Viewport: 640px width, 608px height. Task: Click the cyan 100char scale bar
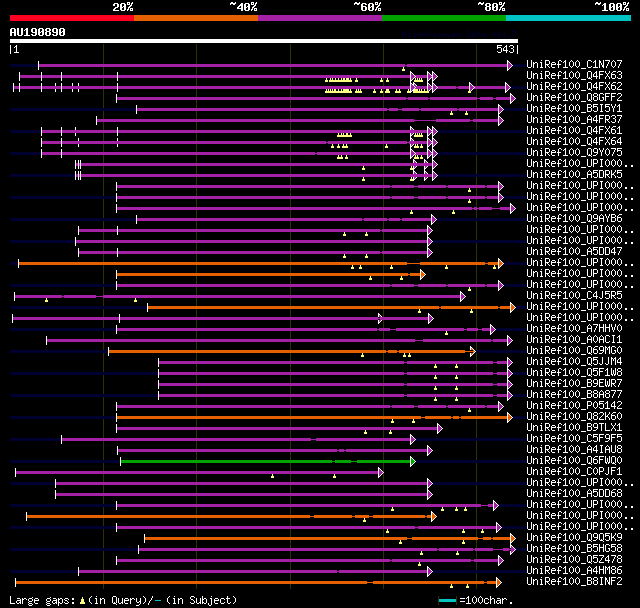click(x=447, y=600)
